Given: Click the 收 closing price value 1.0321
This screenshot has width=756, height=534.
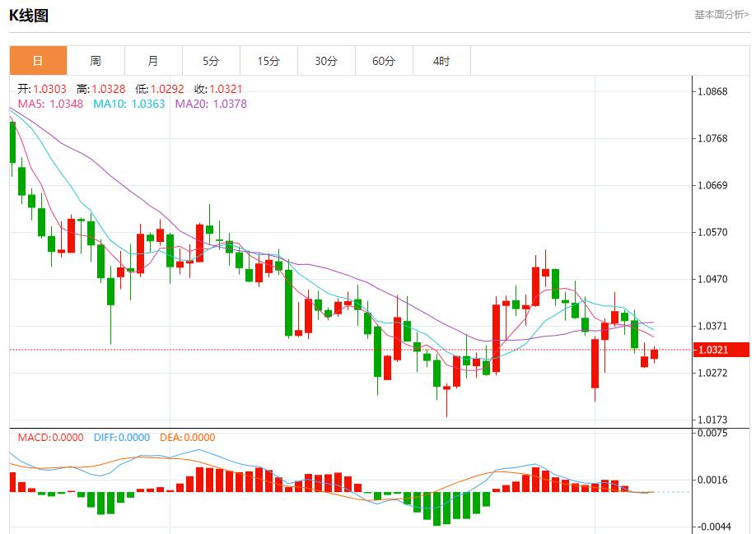Looking at the screenshot, I should click(226, 89).
